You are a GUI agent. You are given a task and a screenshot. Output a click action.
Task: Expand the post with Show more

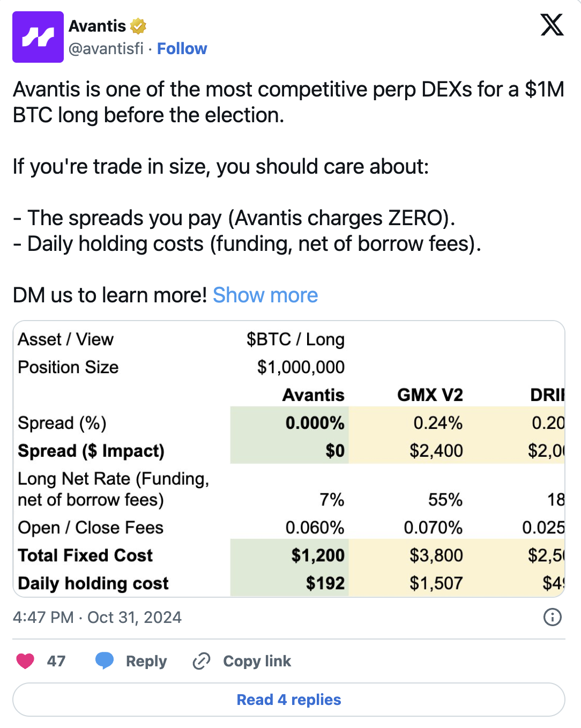pyautogui.click(x=265, y=295)
